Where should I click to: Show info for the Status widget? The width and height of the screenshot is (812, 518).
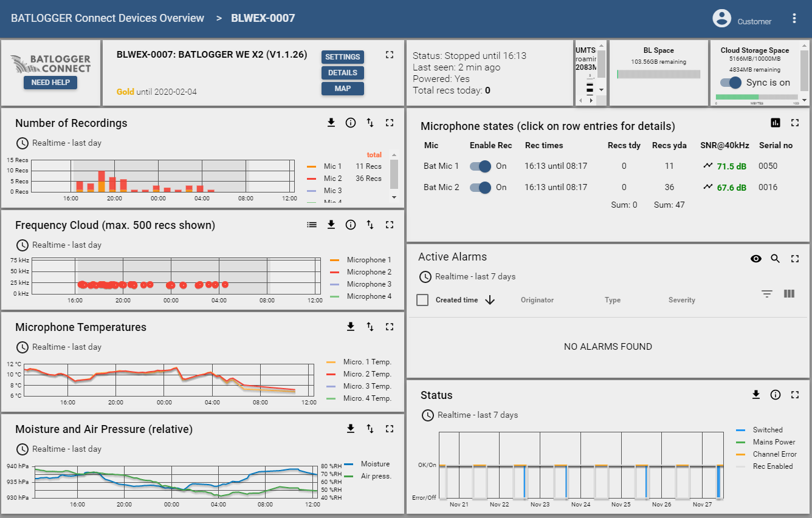pyautogui.click(x=776, y=395)
